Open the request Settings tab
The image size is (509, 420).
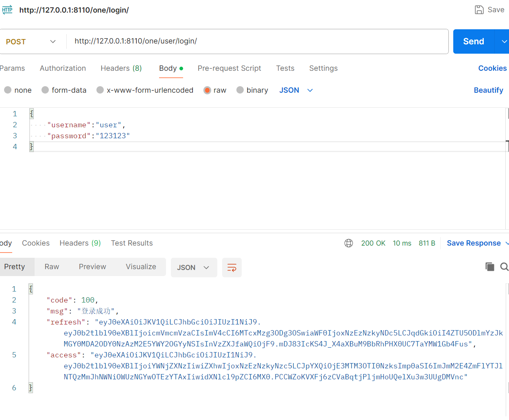323,68
